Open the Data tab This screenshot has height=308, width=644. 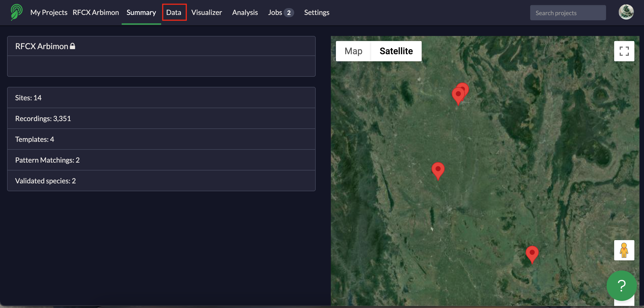(174, 12)
